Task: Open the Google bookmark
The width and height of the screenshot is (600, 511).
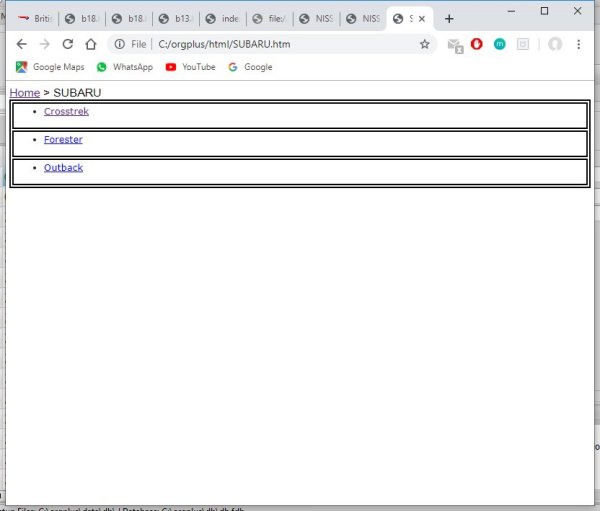Action: point(250,67)
